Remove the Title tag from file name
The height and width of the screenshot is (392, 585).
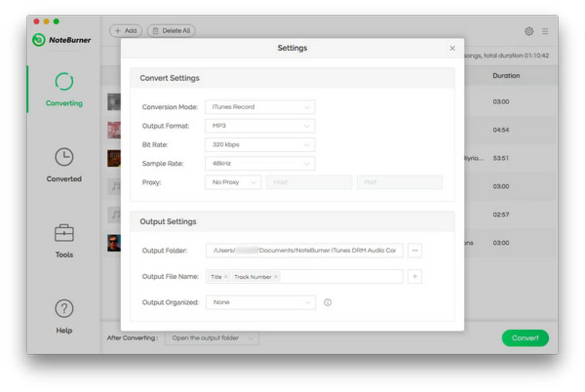(226, 277)
